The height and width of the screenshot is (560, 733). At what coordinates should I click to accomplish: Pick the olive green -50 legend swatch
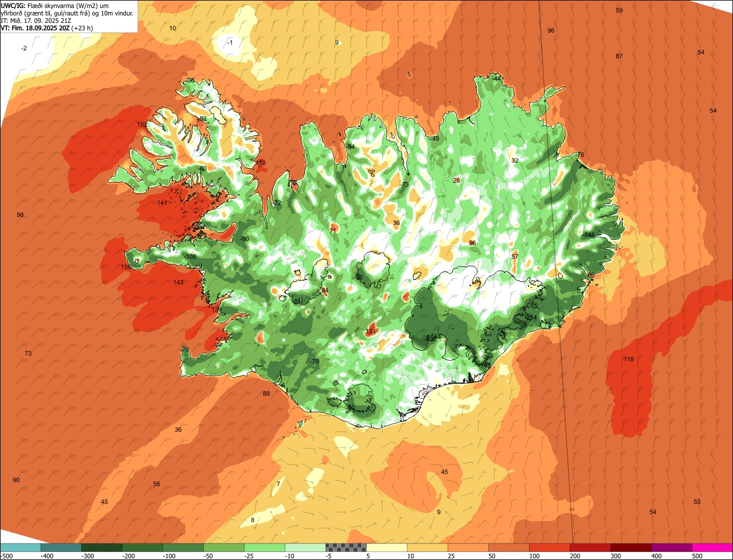point(224,547)
